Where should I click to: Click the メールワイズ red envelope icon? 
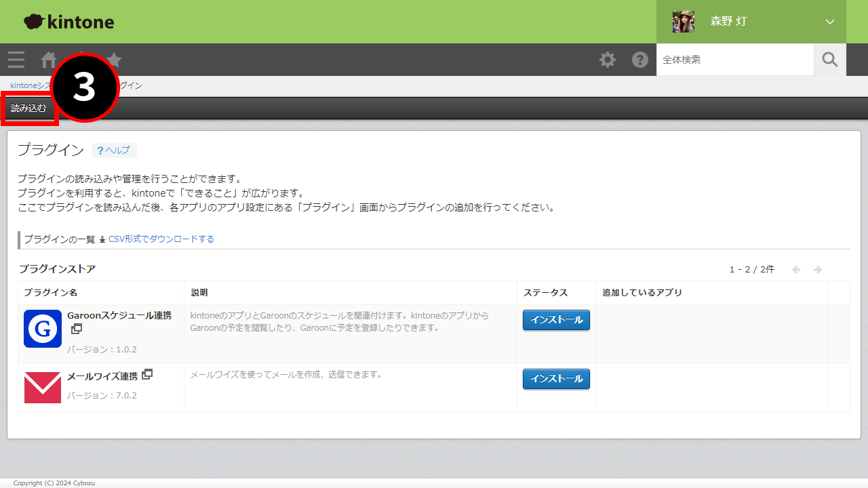pos(43,388)
